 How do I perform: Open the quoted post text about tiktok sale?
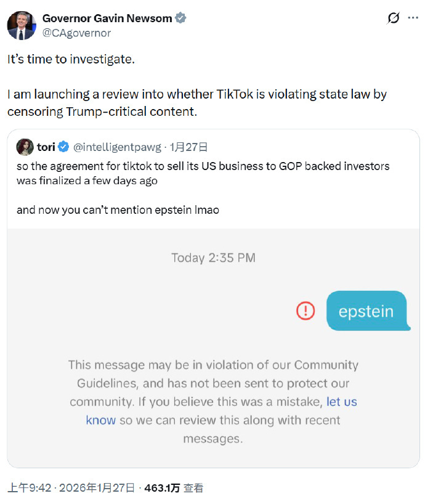(203, 173)
